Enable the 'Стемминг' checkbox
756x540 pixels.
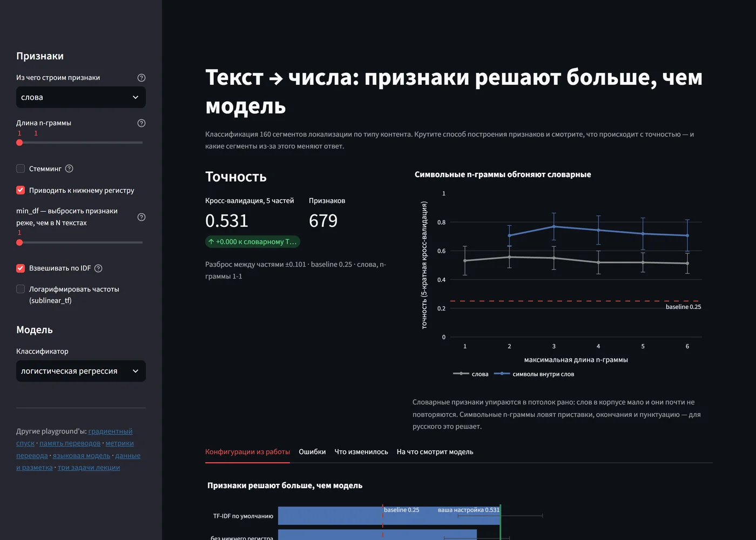click(21, 168)
